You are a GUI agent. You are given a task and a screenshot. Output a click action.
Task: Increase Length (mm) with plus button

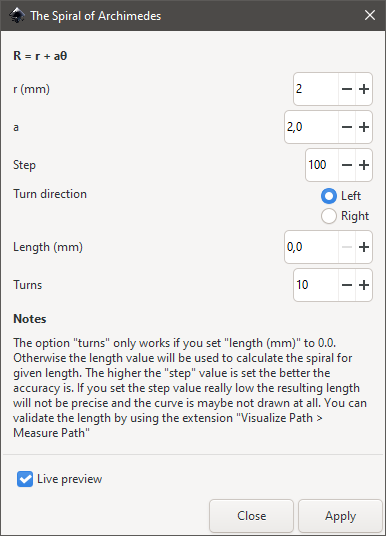[364, 247]
